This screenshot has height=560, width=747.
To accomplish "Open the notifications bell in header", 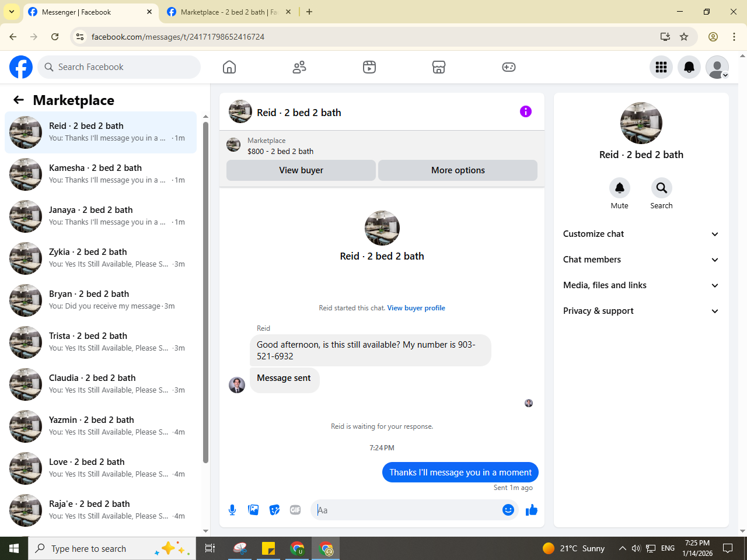I will tap(689, 67).
